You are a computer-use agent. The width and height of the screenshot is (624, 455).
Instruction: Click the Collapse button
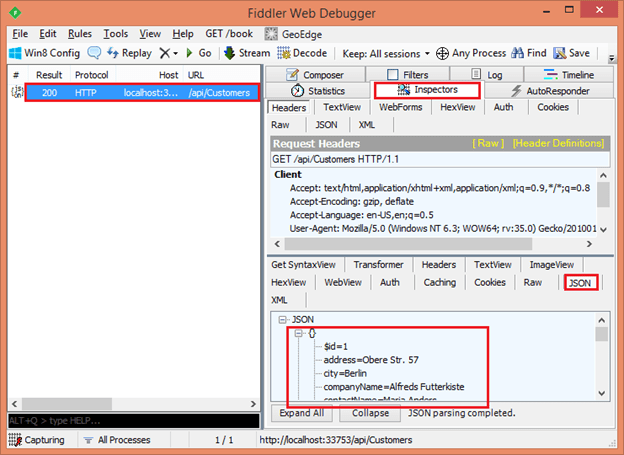pyautogui.click(x=370, y=413)
